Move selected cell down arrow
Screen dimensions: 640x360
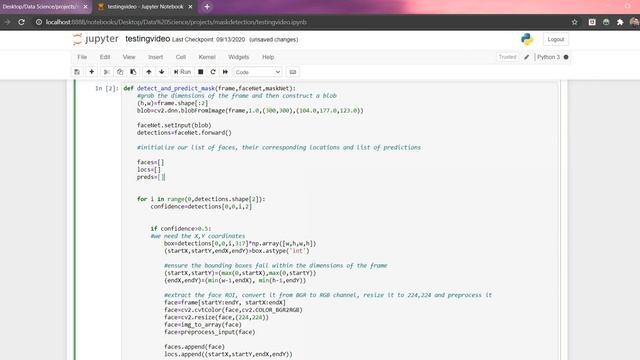coord(162,72)
